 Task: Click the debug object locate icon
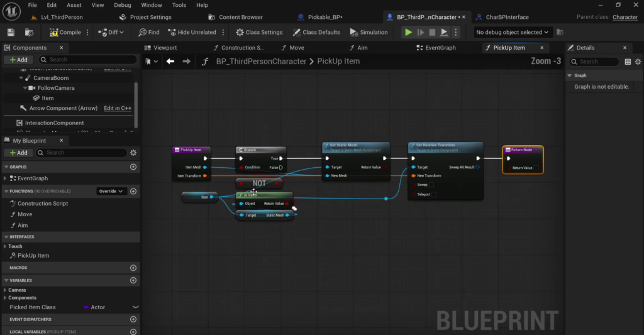pyautogui.click(x=560, y=32)
